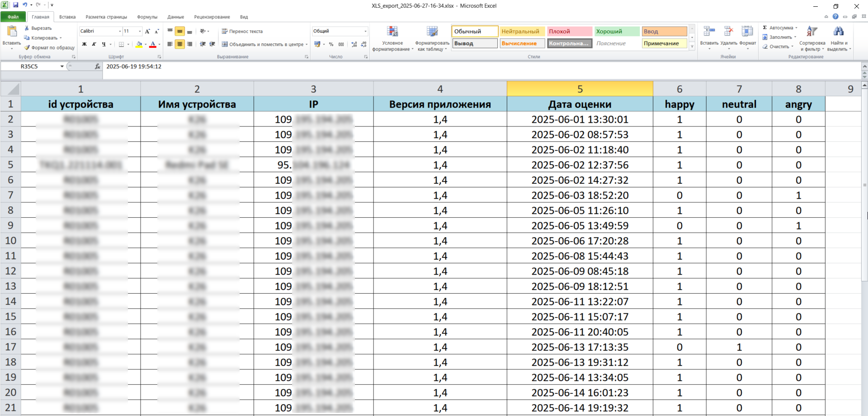The image size is (868, 416).
Task: Open Calibri font name dropdown
Action: 120,31
